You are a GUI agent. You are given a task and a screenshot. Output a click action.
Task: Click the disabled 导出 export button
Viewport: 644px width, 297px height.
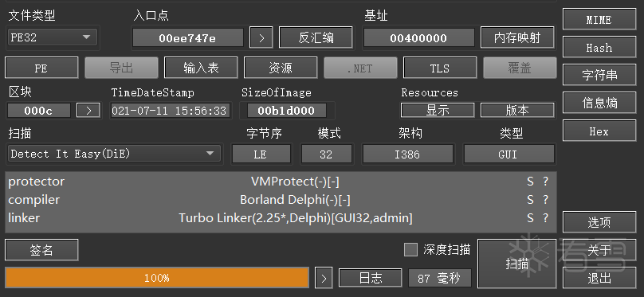tap(121, 68)
